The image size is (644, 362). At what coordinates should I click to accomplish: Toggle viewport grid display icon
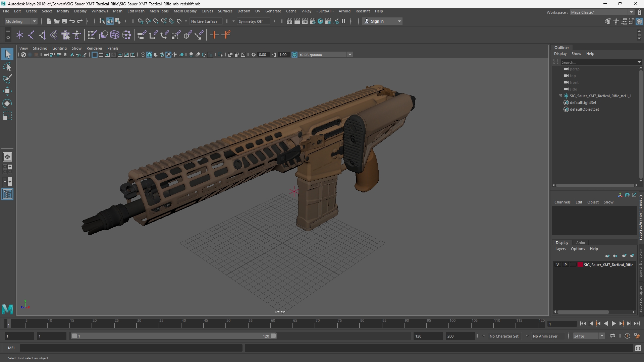[x=95, y=55]
